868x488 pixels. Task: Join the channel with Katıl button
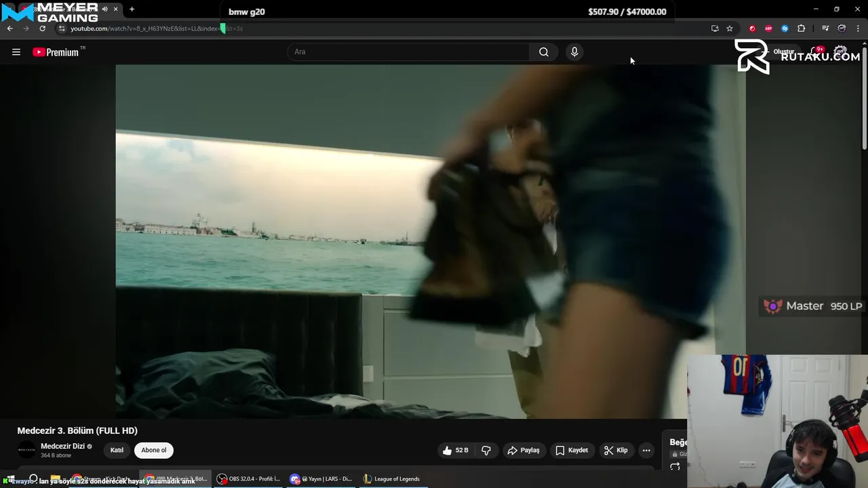point(117,450)
